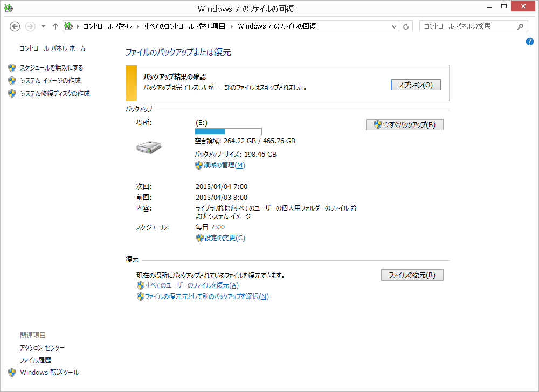
Task: Open 領域の管理(M) link
Action: [224, 165]
